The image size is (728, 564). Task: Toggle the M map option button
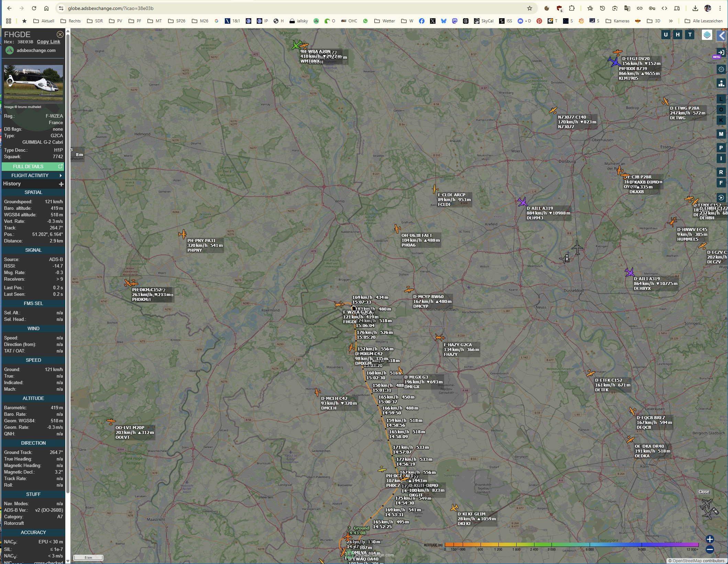(721, 134)
